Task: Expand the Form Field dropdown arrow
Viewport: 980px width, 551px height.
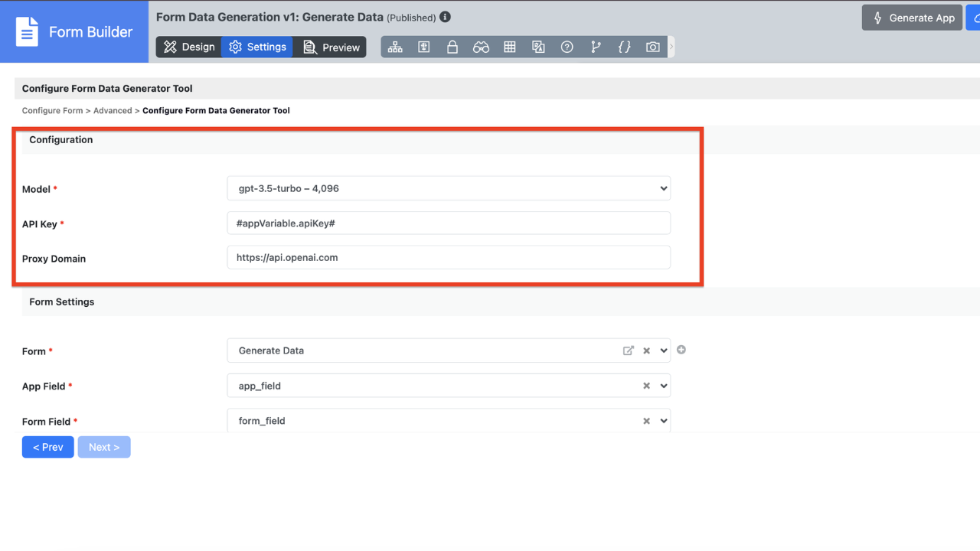Action: click(663, 421)
